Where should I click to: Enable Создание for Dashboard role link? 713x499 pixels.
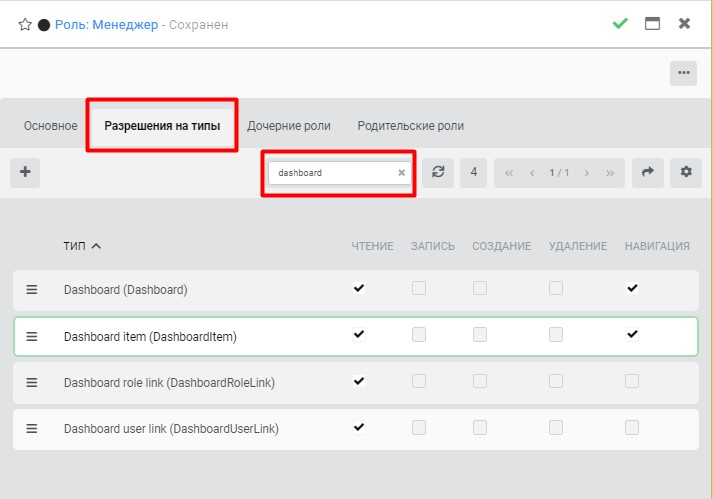click(x=480, y=381)
